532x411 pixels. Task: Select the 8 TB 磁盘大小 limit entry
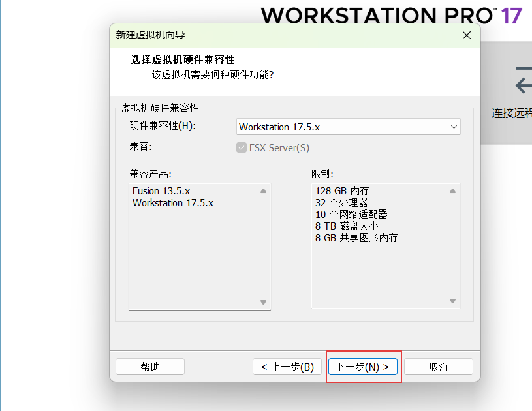347,226
